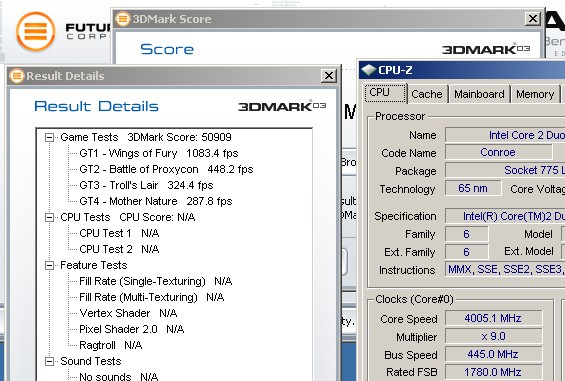Click the 3DMark Score title bar icon
Screen dimensions: 565x381
[x=123, y=19]
